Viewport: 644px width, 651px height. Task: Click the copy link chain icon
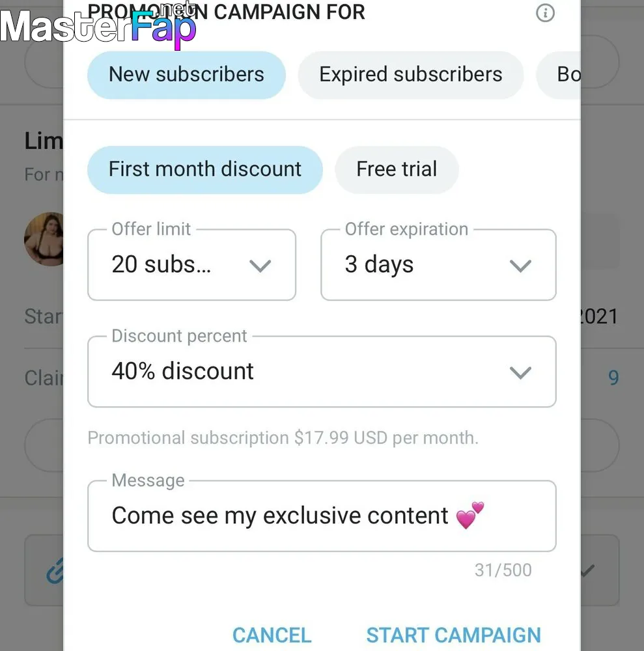point(55,571)
